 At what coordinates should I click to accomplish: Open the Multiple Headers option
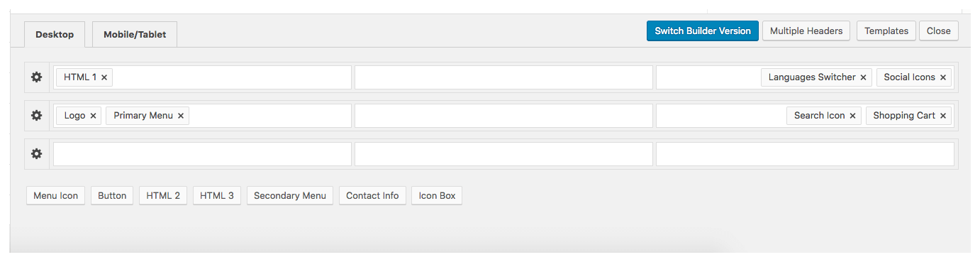pos(806,31)
